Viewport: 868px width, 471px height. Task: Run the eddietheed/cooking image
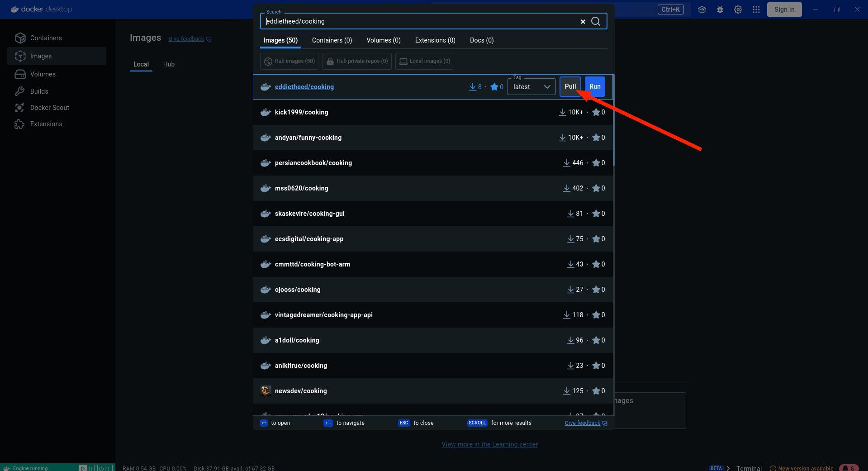pos(595,86)
